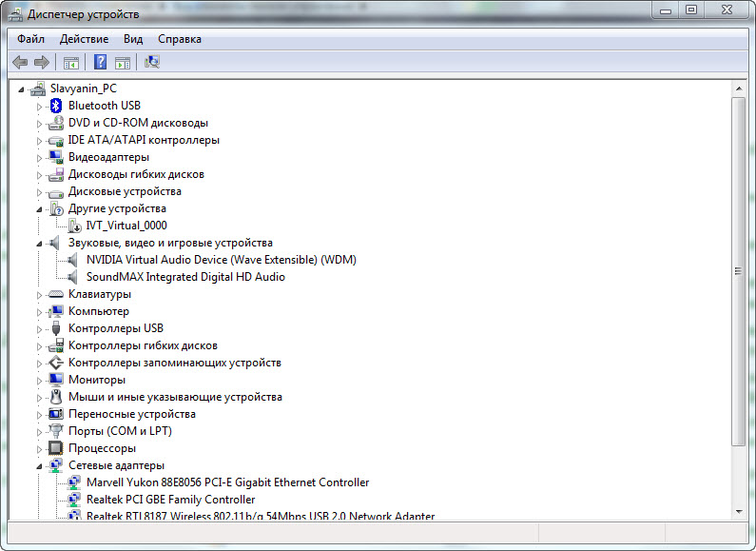Expand the Порты (COM и LPT) node
Image resolution: width=756 pixels, height=551 pixels.
coord(40,432)
